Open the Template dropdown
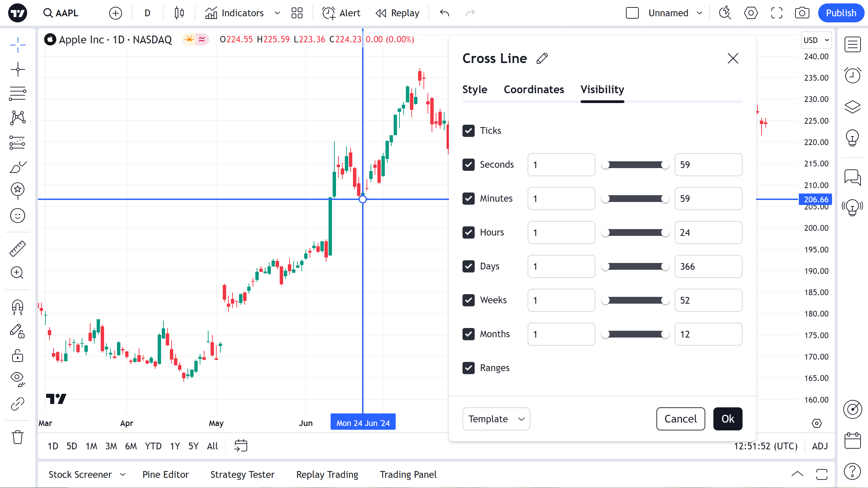The image size is (868, 488). (x=496, y=419)
